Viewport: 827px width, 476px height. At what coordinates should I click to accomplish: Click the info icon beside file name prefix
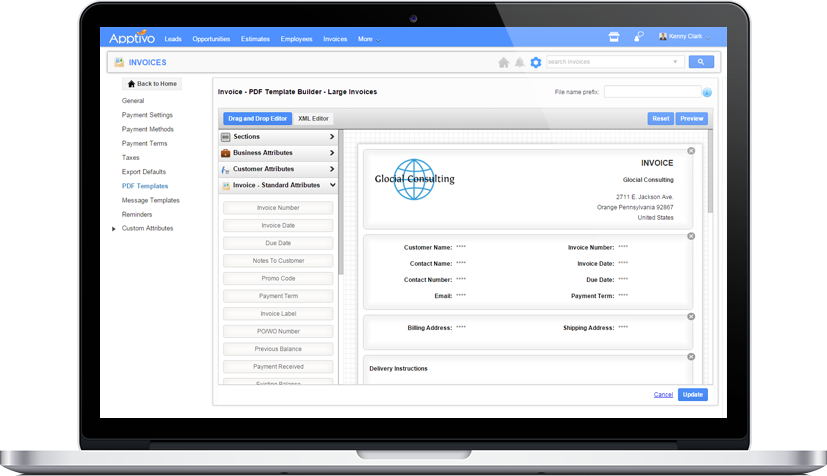click(707, 92)
